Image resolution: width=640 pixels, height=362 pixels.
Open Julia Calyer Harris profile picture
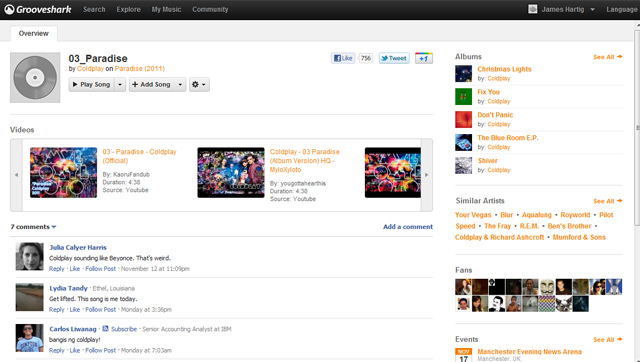29,256
